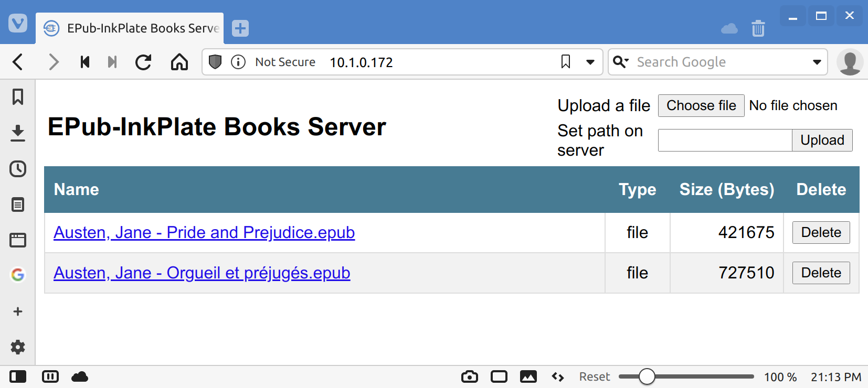Viewport: 868px width, 388px height.
Task: Open Orgueil et préjugés.epub link
Action: [x=202, y=273]
